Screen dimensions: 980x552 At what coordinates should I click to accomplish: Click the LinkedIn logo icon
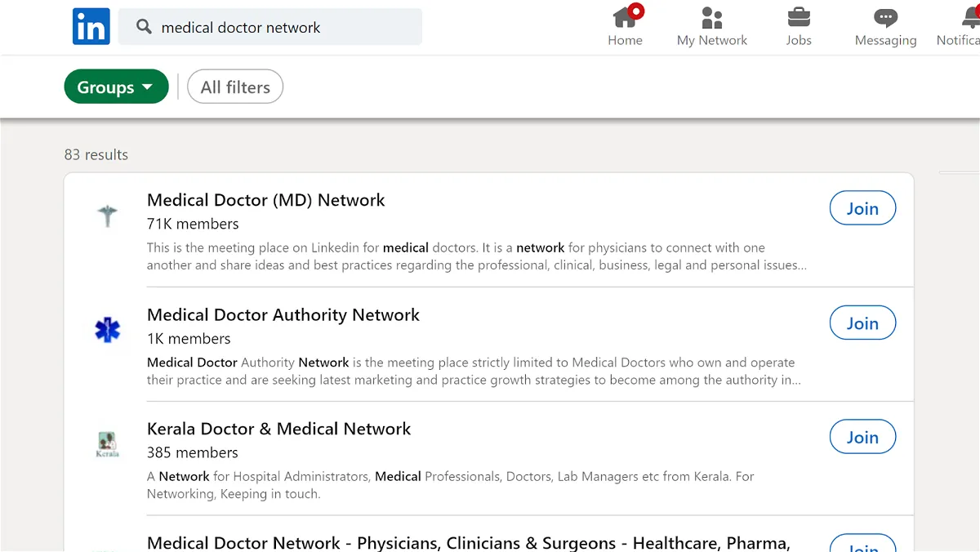[x=91, y=27]
